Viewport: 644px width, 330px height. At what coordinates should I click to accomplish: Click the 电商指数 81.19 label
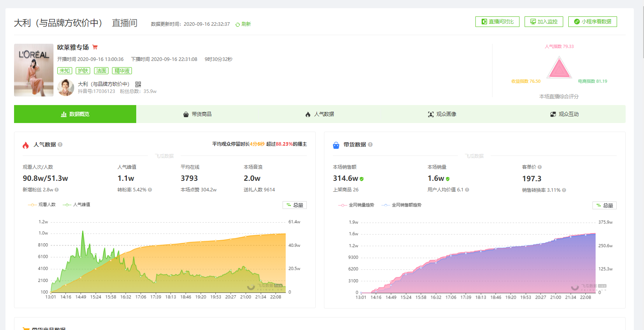click(x=592, y=81)
